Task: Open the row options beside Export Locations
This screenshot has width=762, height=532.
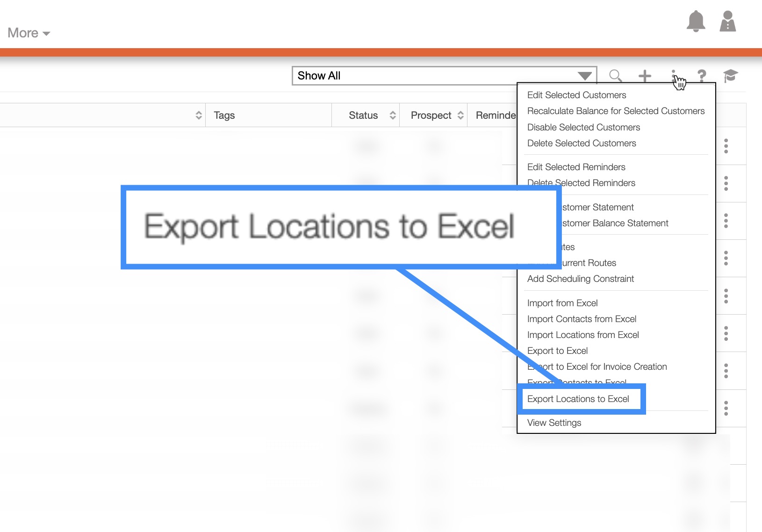Action: point(726,408)
